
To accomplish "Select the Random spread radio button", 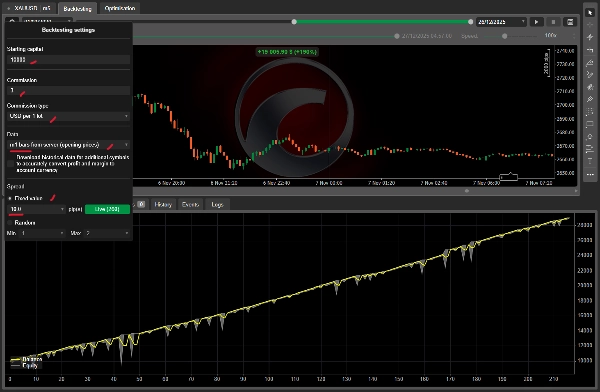I will [10, 223].
